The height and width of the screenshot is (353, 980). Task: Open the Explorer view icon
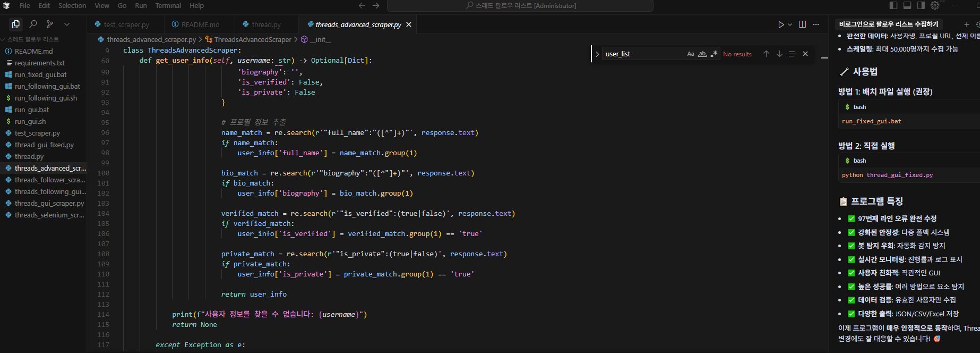pos(16,24)
